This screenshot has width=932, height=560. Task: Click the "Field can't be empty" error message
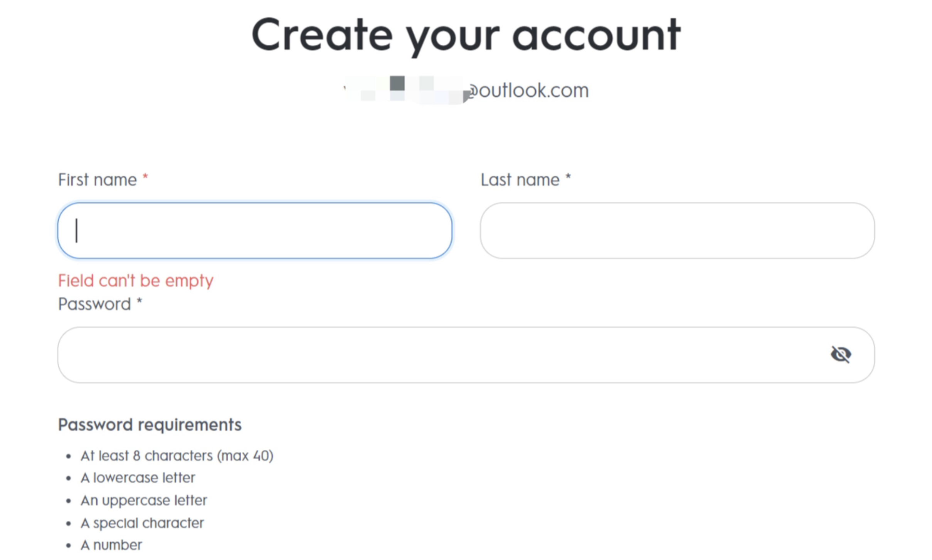[x=136, y=280]
